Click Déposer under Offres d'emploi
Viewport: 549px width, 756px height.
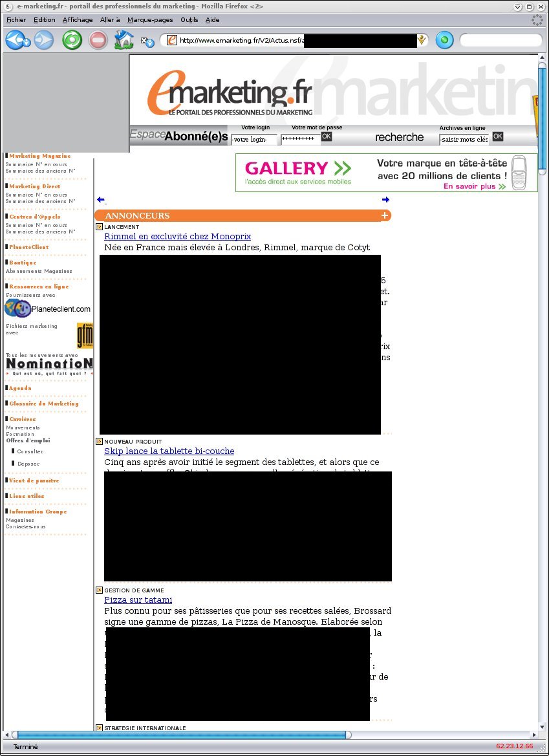tap(28, 464)
